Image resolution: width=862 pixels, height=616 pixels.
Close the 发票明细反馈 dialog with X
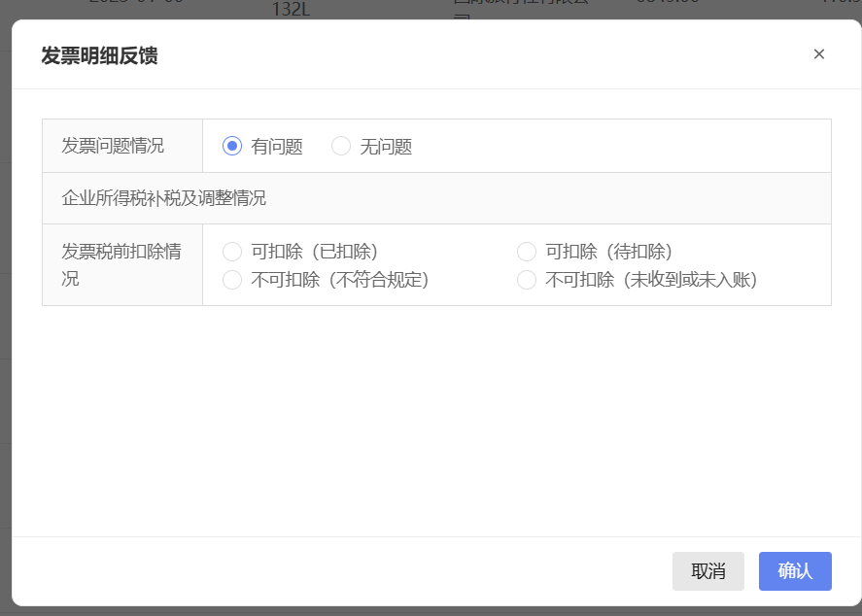coord(818,53)
